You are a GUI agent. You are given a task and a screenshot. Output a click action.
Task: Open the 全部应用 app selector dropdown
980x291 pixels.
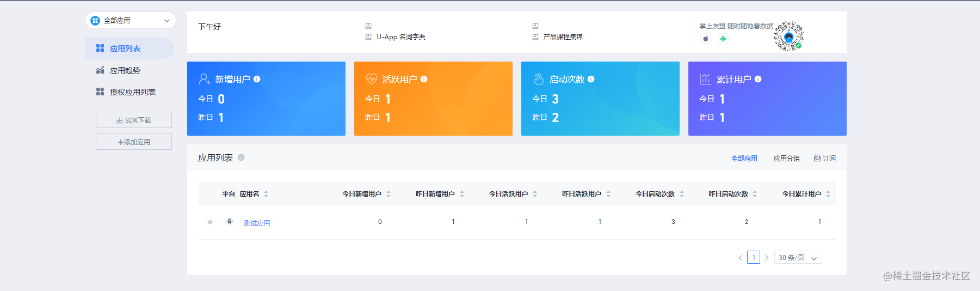point(131,21)
